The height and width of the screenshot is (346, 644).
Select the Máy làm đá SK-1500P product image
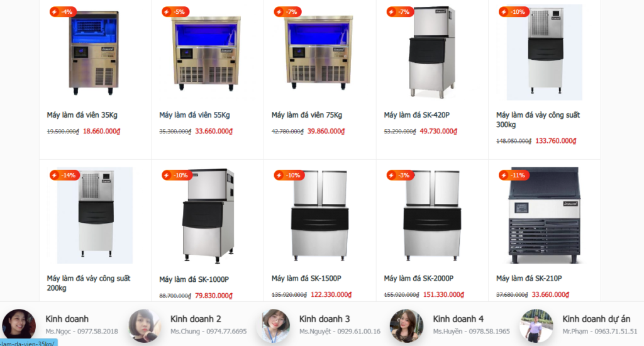(x=319, y=215)
